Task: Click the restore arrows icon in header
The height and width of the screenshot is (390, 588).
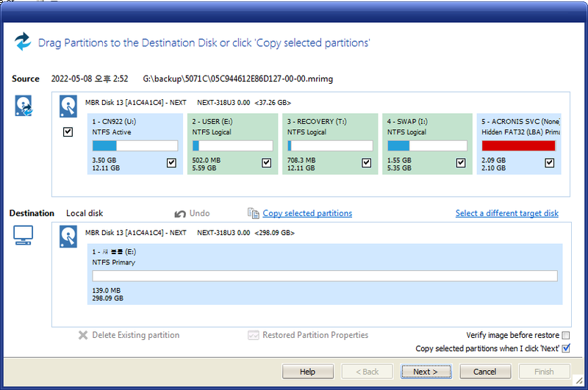Action: pyautogui.click(x=23, y=41)
